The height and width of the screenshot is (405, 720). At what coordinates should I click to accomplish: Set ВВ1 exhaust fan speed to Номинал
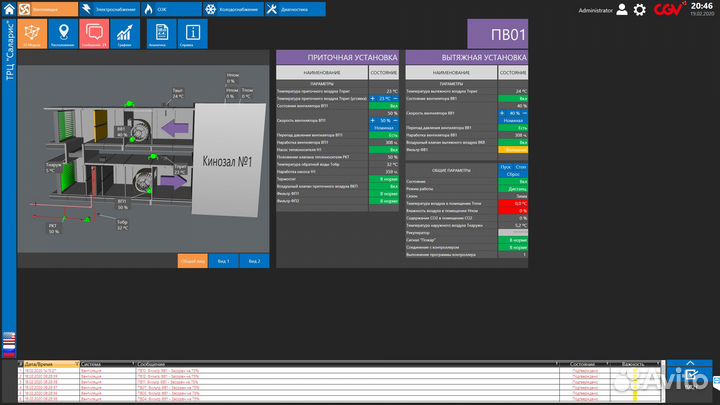[513, 120]
